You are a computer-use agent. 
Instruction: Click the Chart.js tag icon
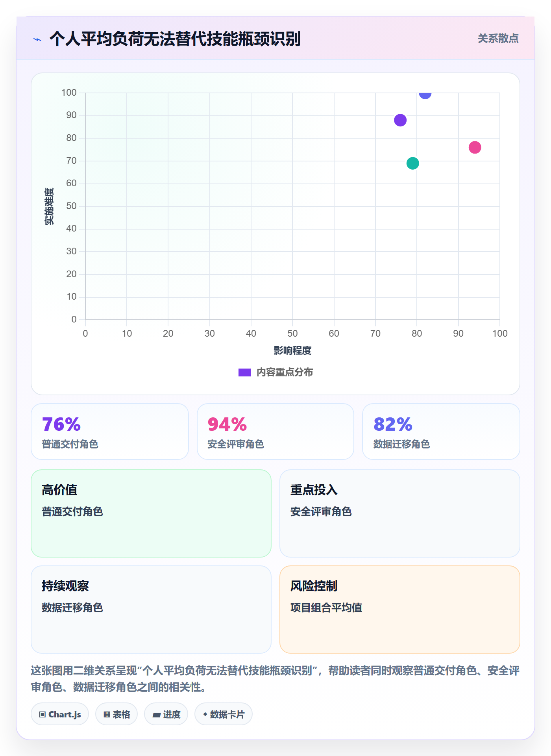click(x=43, y=715)
